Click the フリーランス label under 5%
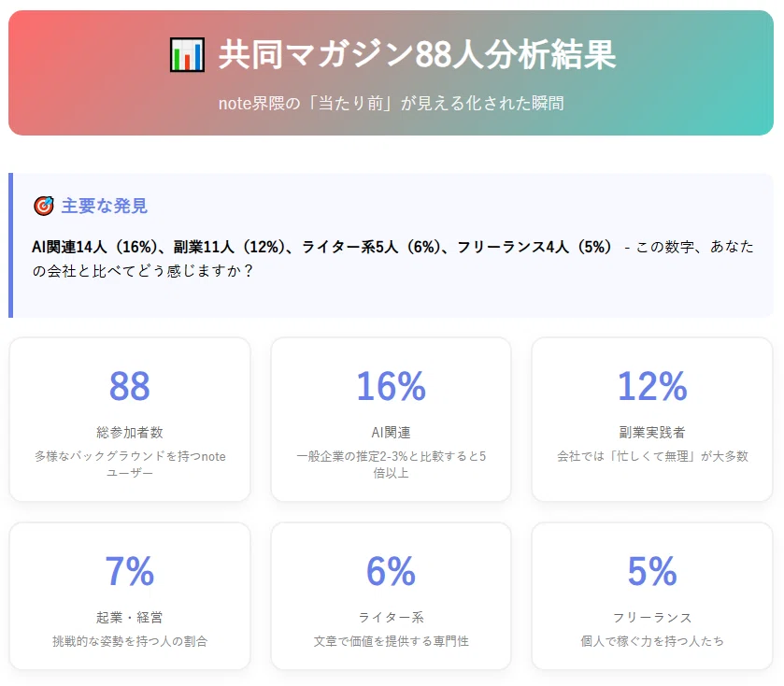This screenshot has width=784, height=686. click(x=652, y=618)
